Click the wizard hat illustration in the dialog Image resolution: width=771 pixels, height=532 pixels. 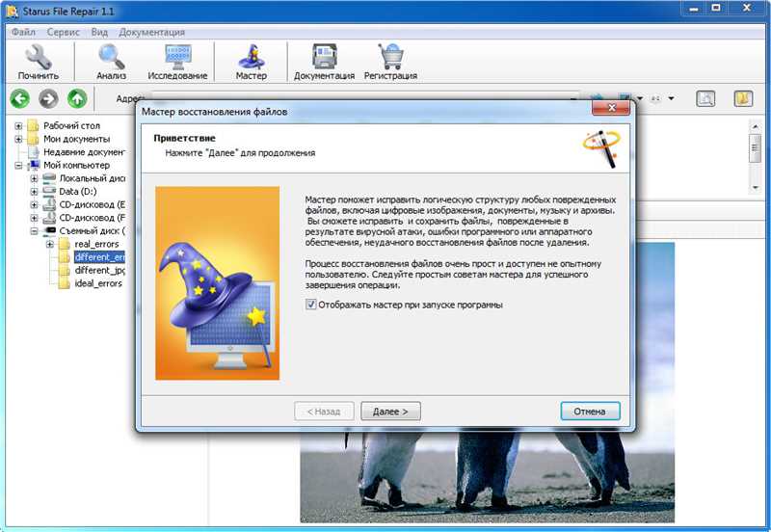tap(218, 283)
